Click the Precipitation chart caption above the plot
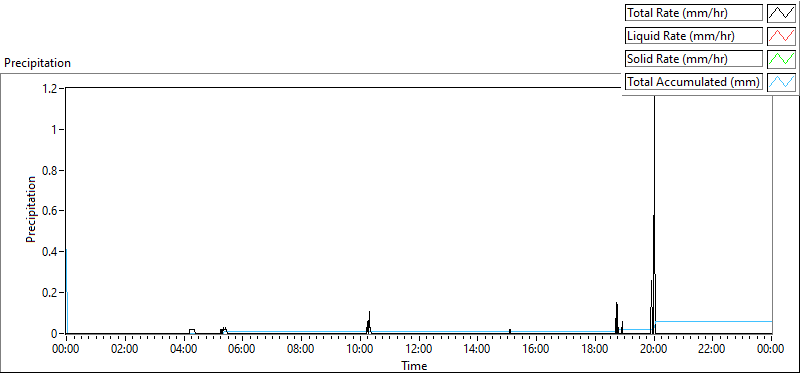Screen dimensions: 800x373 click(x=38, y=63)
